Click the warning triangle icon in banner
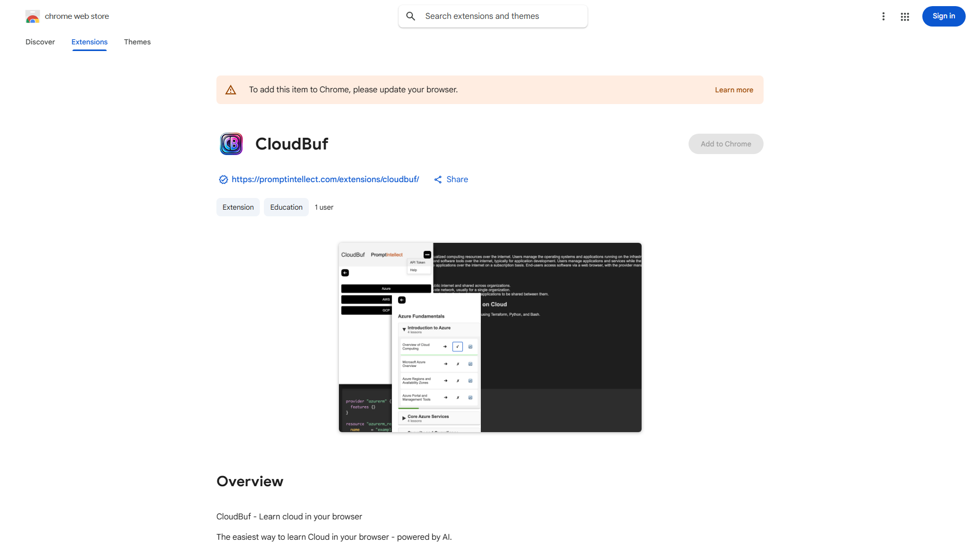 point(231,90)
